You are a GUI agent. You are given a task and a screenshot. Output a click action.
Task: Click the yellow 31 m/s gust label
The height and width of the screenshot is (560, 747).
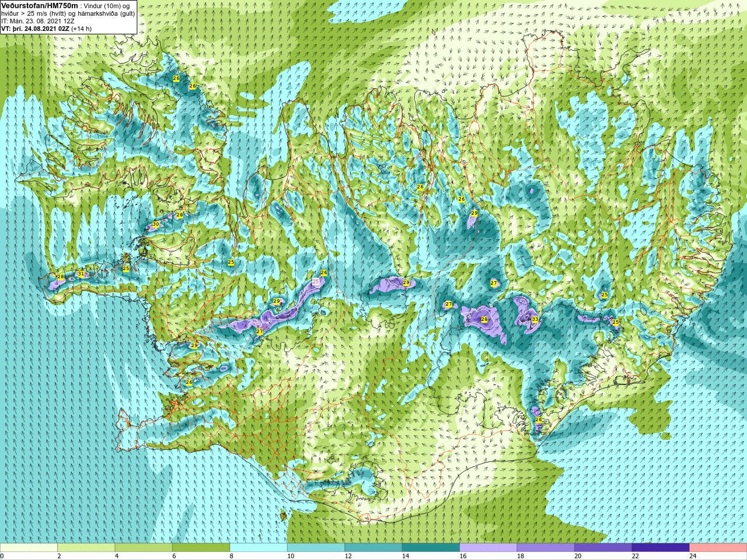81,274
